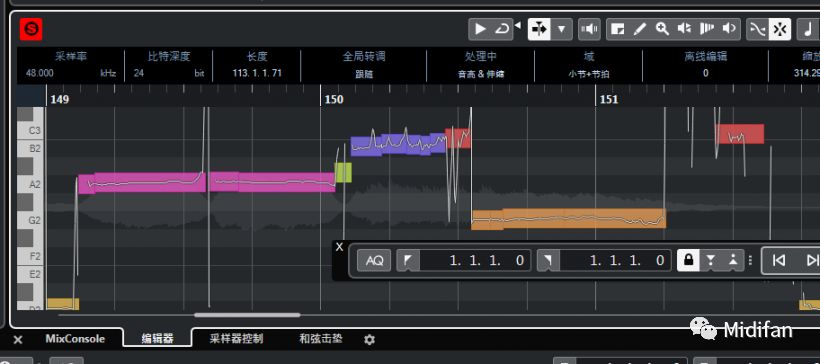Open the auto-scroll settings dropdown arrow
The height and width of the screenshot is (364, 820).
point(562,29)
